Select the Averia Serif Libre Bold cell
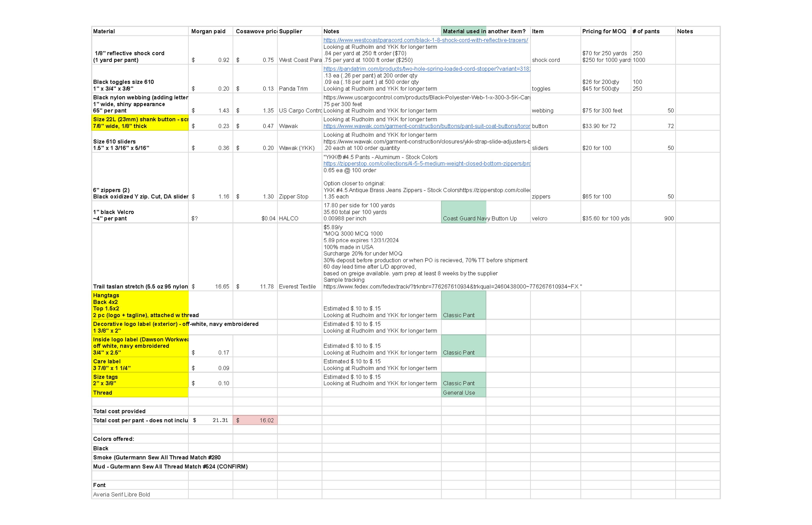The height and width of the screenshot is (525, 812). coord(140,495)
